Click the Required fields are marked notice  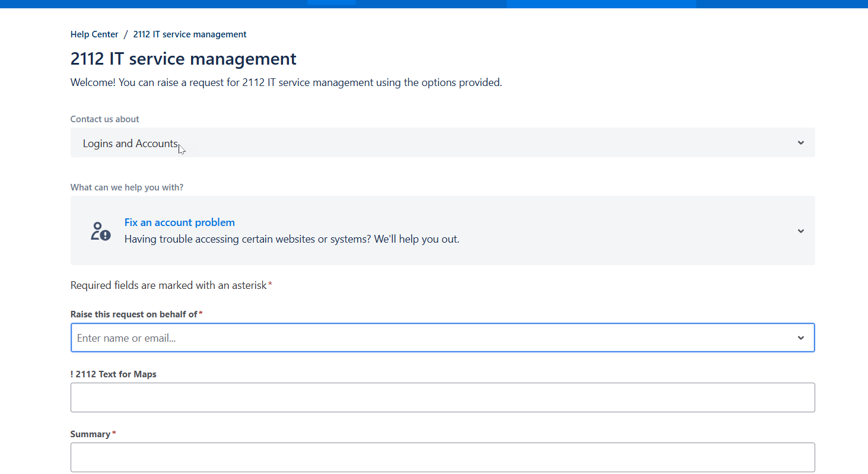(168, 285)
